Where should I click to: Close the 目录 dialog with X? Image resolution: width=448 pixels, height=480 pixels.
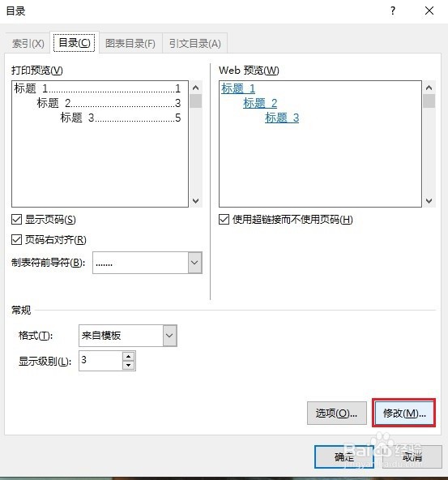[x=429, y=11]
